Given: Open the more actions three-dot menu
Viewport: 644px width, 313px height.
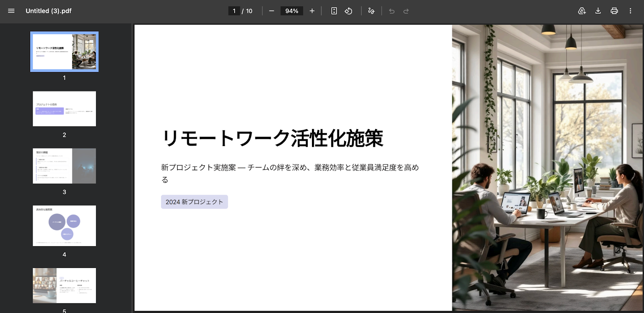Looking at the screenshot, I should (630, 11).
